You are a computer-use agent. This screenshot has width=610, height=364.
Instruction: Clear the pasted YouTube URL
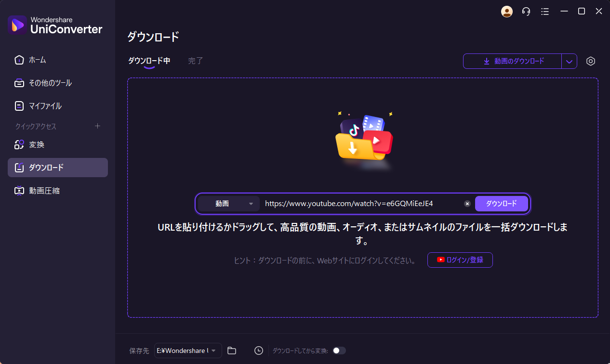pyautogui.click(x=467, y=204)
